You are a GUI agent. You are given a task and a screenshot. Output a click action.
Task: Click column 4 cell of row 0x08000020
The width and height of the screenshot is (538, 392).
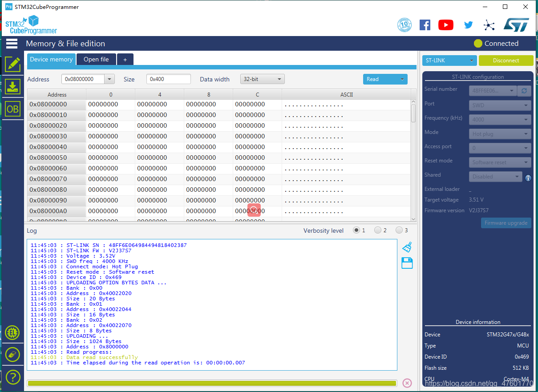click(159, 125)
